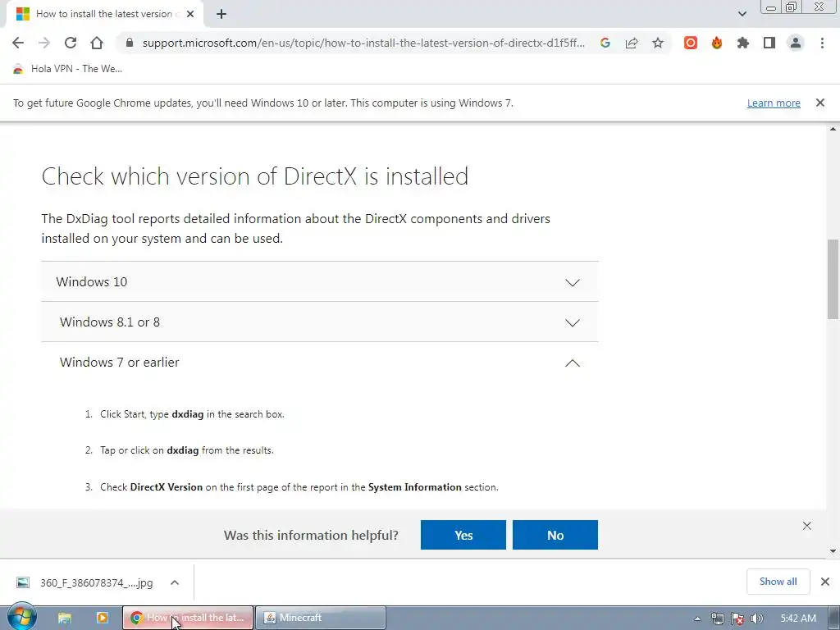840x630 pixels.
Task: Click the site lock icon in address bar
Action: click(x=129, y=43)
